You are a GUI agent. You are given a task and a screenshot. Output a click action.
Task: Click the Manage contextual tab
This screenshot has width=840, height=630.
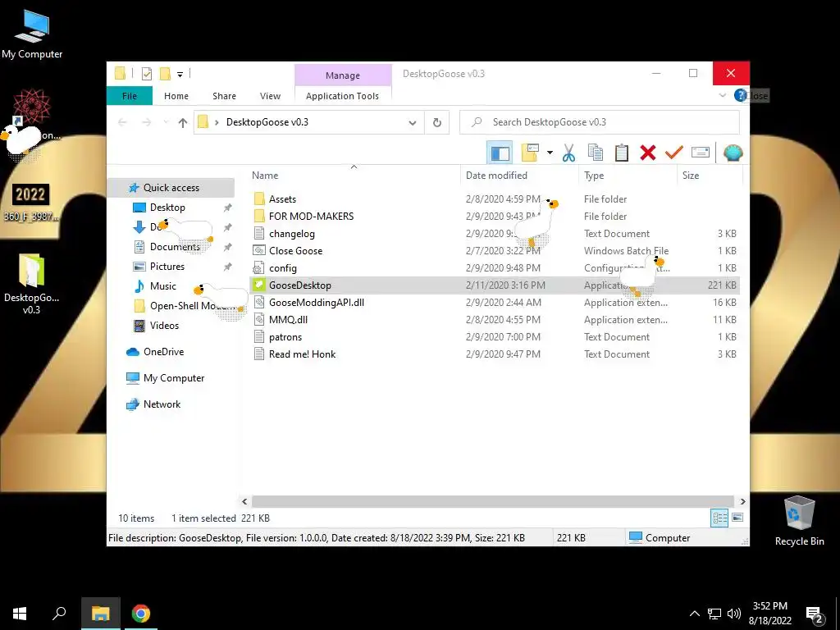343,75
